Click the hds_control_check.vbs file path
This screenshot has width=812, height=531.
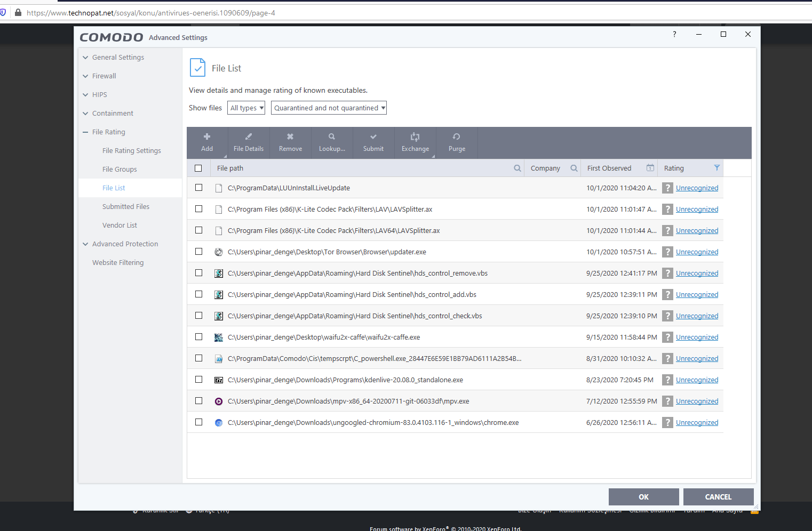coord(355,316)
